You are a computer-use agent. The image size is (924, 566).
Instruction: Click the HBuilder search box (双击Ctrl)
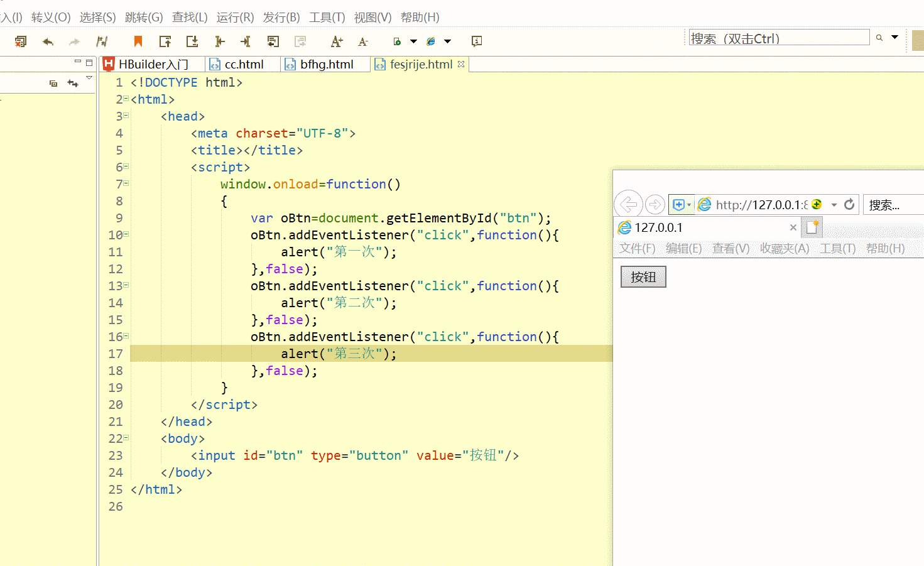tap(779, 38)
